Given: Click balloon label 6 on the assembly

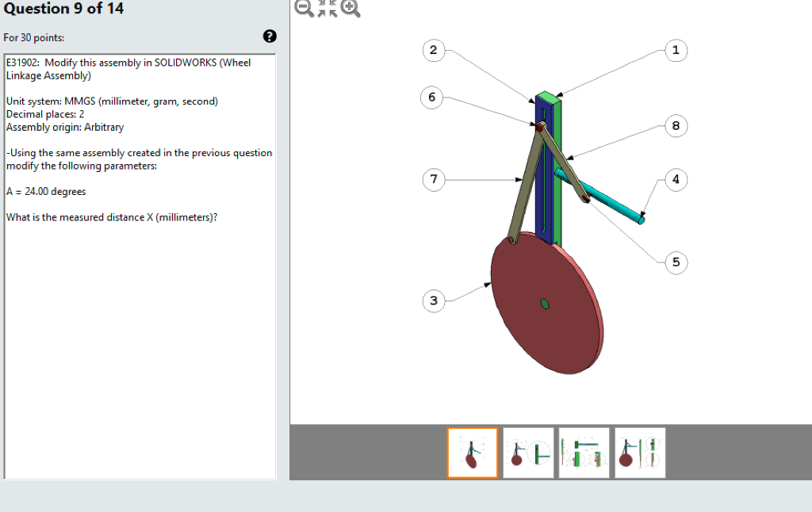Looking at the screenshot, I should pos(432,97).
